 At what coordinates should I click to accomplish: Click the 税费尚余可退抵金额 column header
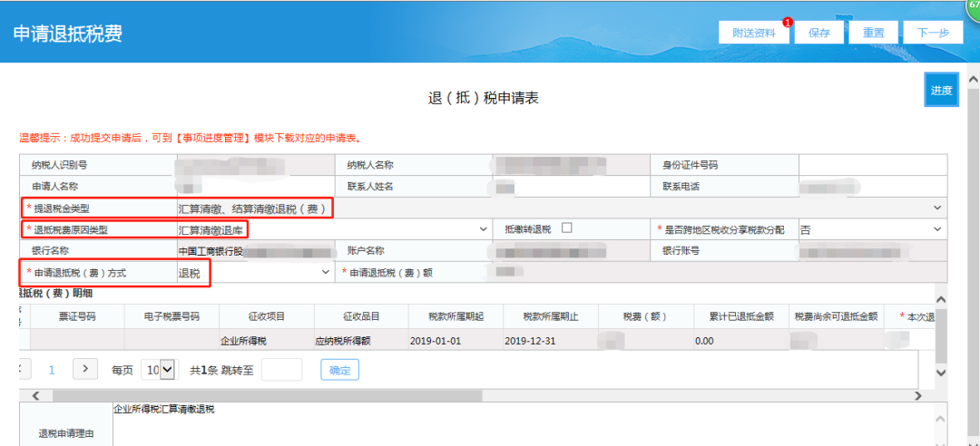pos(836,316)
